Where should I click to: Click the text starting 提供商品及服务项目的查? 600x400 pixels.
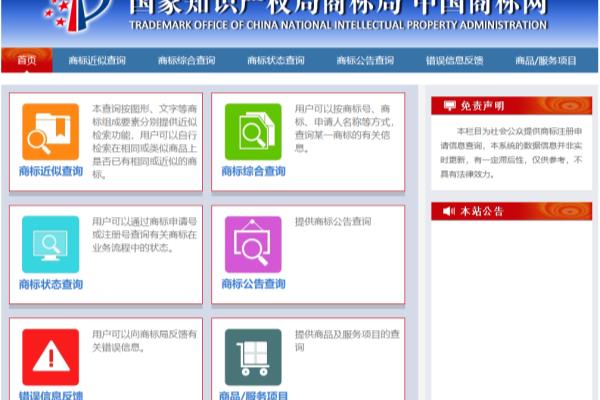(347, 340)
